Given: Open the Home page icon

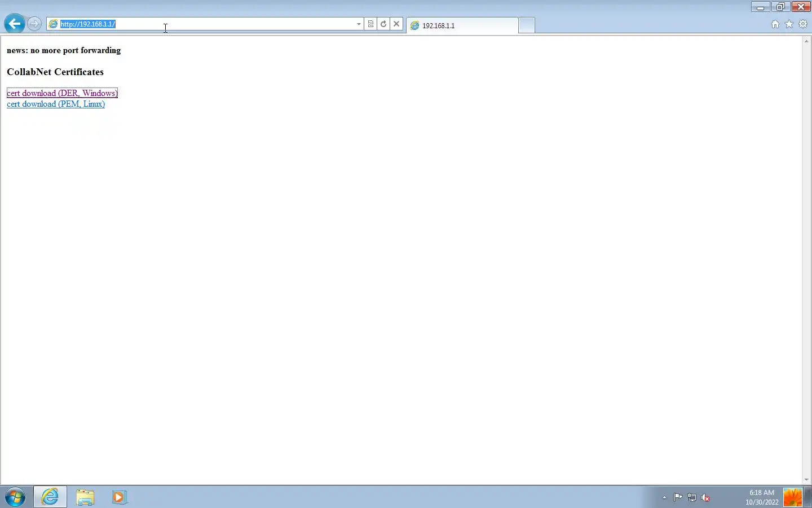Looking at the screenshot, I should click(x=775, y=24).
